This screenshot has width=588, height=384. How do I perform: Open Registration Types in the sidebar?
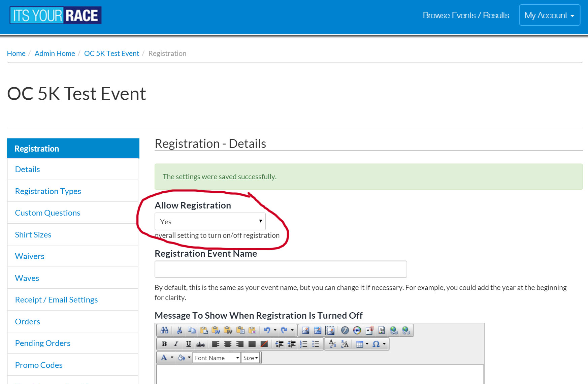[x=48, y=191]
